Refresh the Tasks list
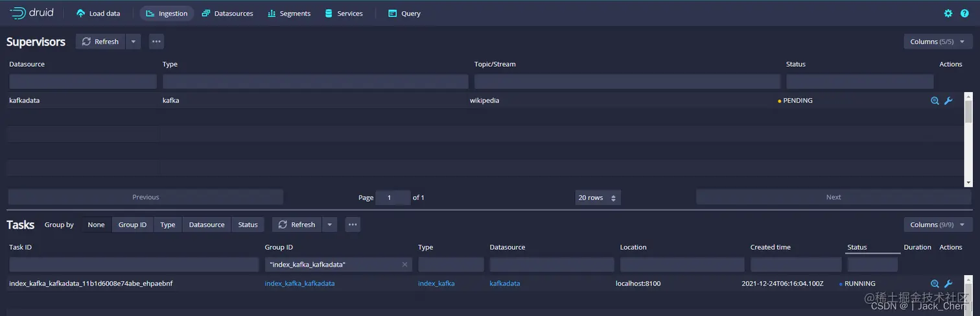This screenshot has height=316, width=980. click(296, 225)
